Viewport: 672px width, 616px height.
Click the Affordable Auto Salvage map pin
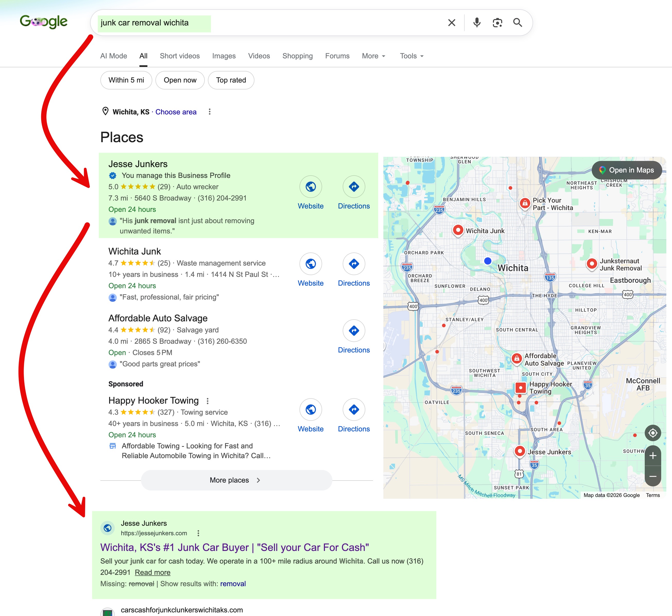click(516, 359)
